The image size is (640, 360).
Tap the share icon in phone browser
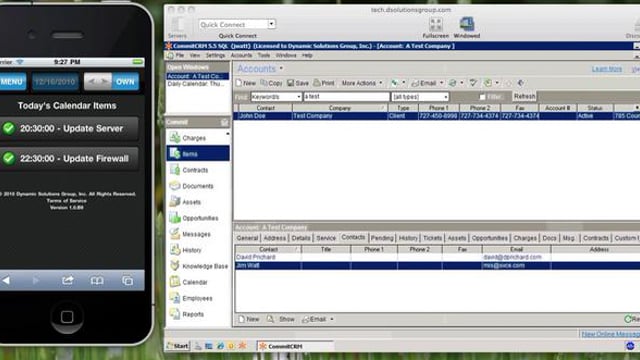[x=68, y=280]
